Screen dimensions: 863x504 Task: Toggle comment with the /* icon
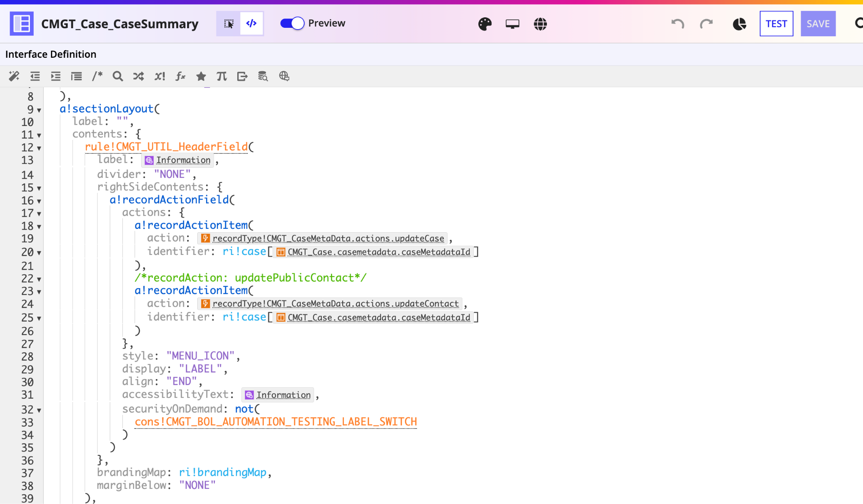(x=97, y=76)
